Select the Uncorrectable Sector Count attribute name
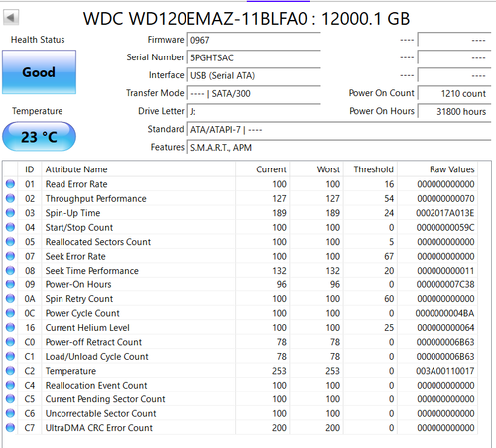This screenshot has width=496, height=448. click(100, 413)
